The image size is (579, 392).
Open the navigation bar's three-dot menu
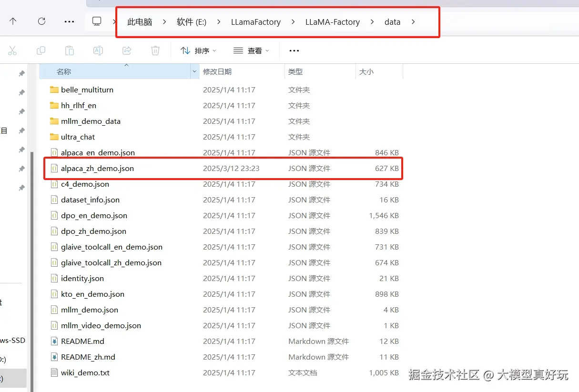pos(69,21)
